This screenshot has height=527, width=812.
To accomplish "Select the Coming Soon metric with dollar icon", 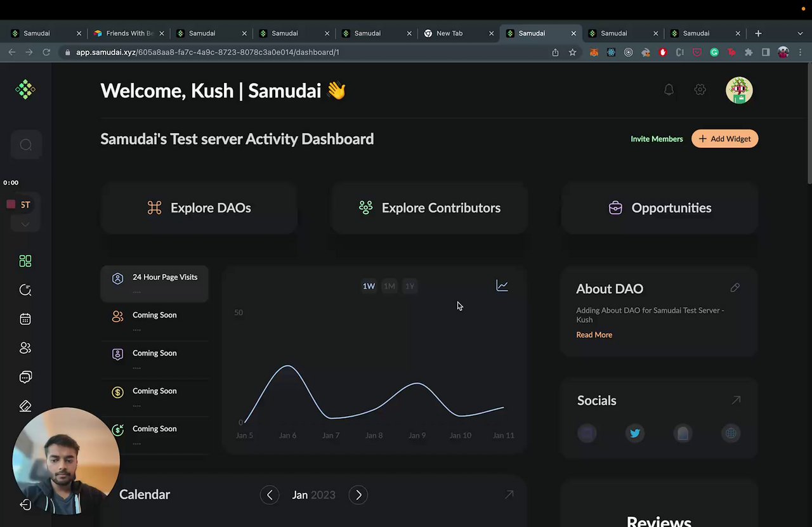I will pyautogui.click(x=154, y=398).
